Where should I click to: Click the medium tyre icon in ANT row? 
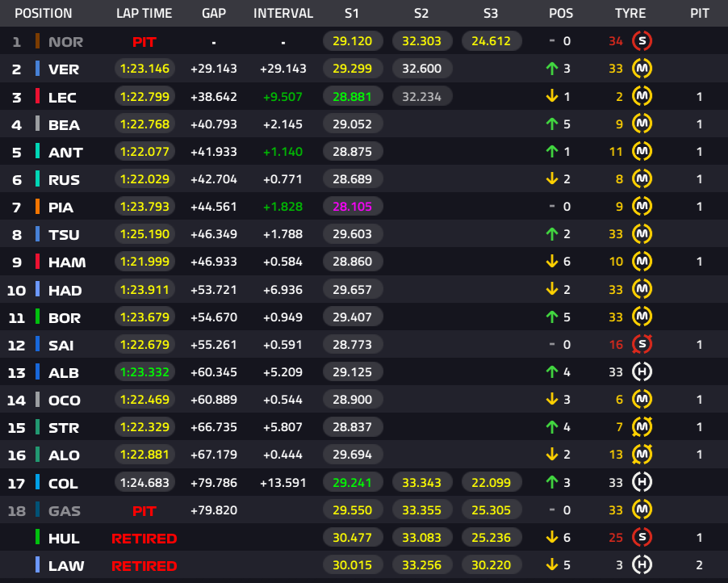(642, 151)
